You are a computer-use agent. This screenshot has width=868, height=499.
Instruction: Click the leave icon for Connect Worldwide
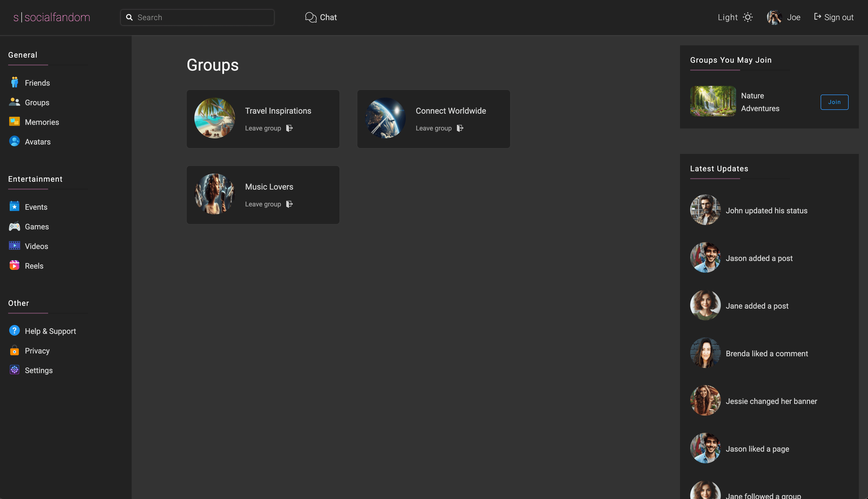(x=460, y=128)
